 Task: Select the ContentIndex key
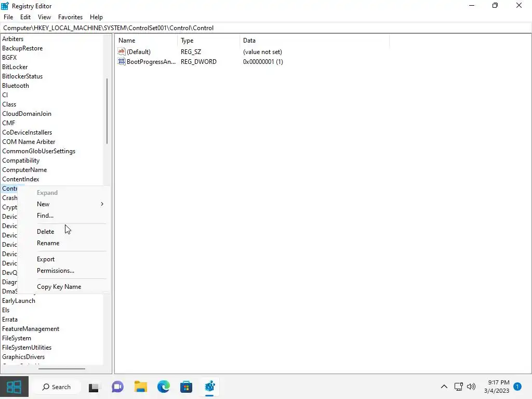point(21,179)
